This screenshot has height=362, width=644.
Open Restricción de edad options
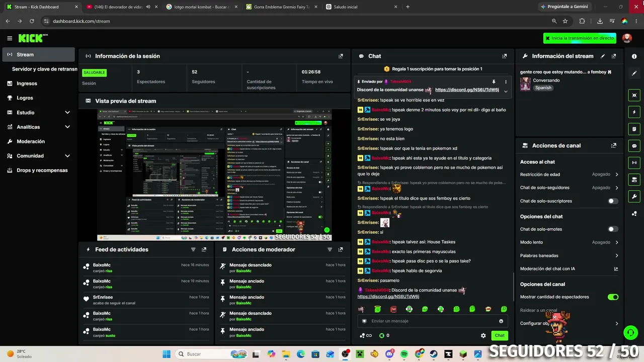[569, 174]
